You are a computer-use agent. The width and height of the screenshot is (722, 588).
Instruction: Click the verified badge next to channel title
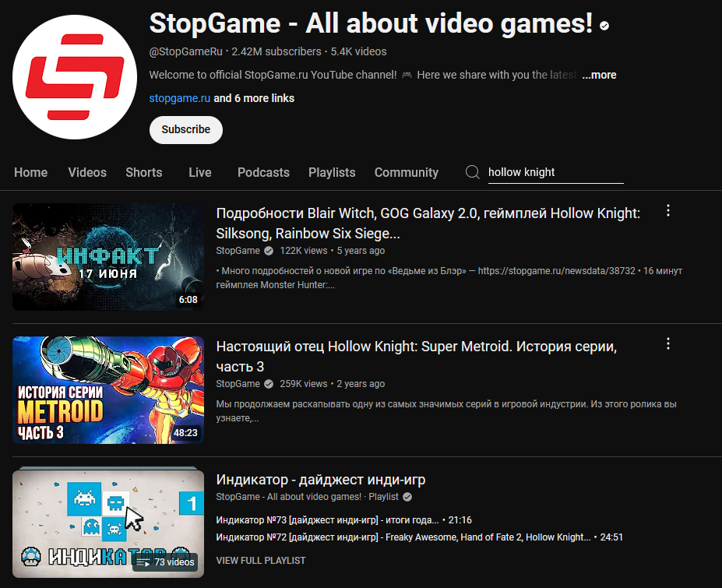coord(604,26)
